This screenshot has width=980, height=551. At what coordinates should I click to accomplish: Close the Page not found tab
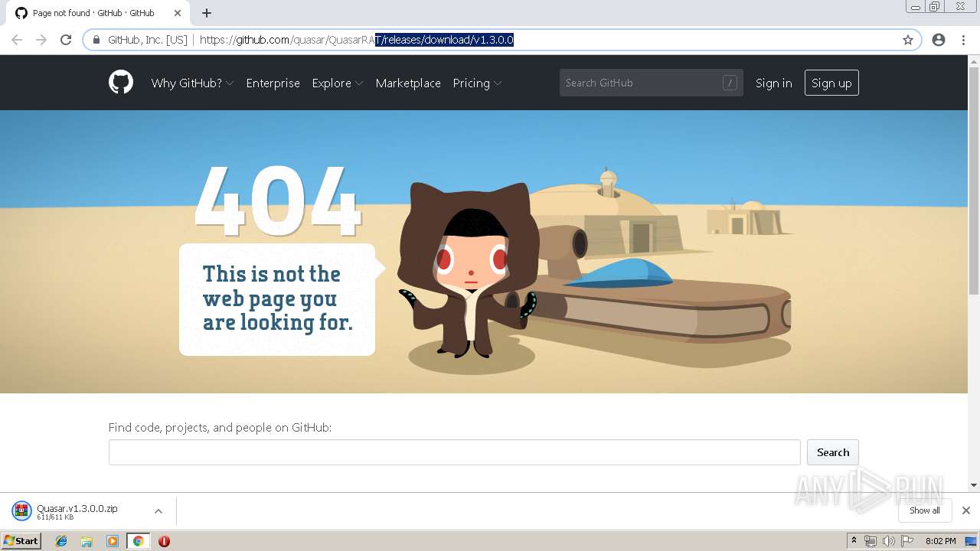(x=178, y=13)
